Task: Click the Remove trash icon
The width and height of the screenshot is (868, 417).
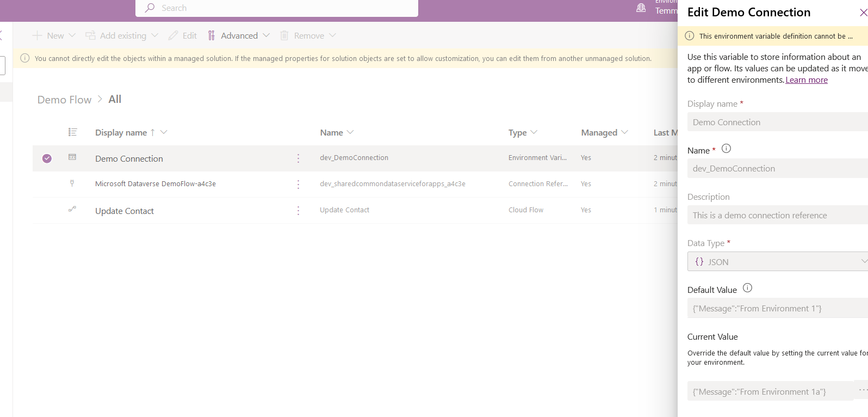Action: (284, 35)
